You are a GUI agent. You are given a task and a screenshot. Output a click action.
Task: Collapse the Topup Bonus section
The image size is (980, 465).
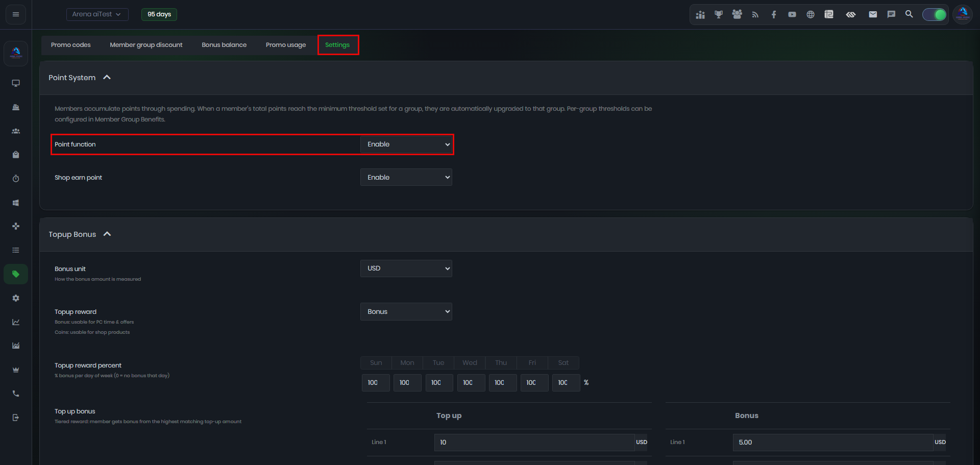pyautogui.click(x=107, y=234)
